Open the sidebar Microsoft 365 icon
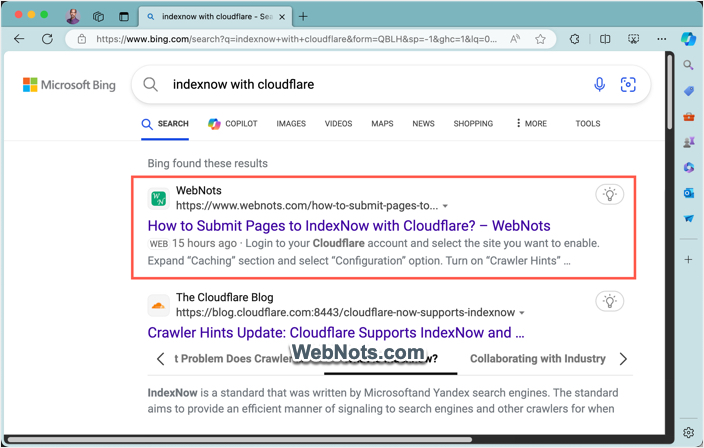 coord(689,167)
